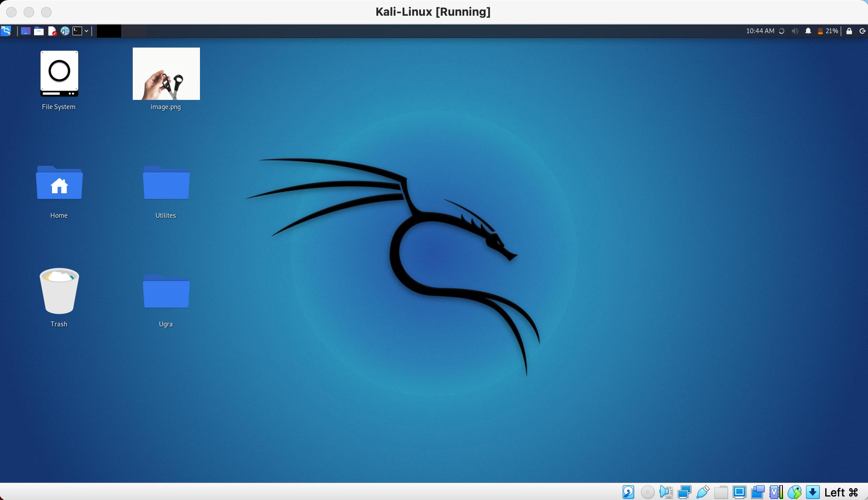Click the VirtualBox audio settings icon
868x500 pixels.
coord(666,492)
